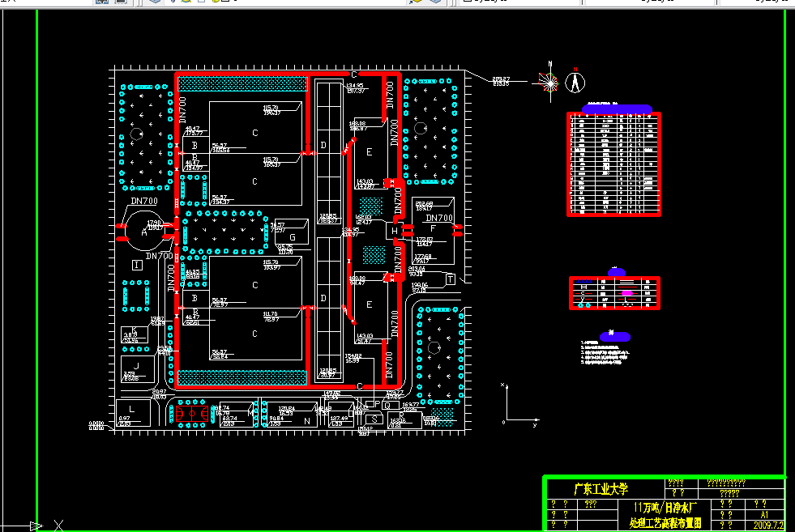Select the boxed label I

(137, 265)
